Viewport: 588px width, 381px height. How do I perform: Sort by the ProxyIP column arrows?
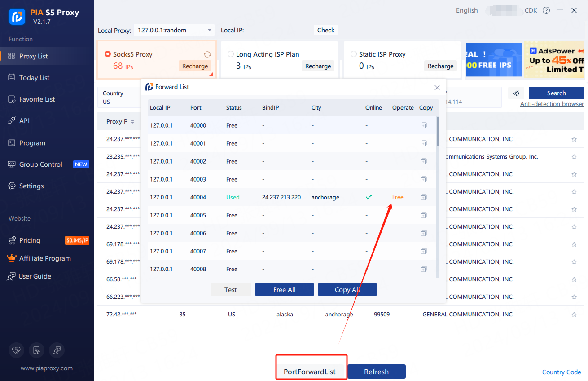pos(132,122)
